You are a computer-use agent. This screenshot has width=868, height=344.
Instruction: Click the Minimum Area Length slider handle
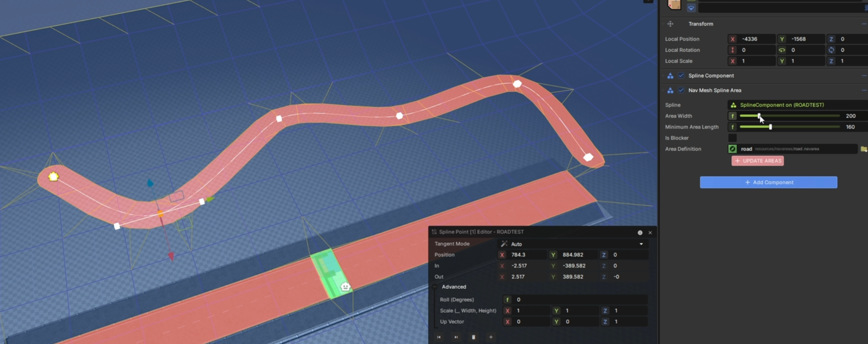coord(771,127)
